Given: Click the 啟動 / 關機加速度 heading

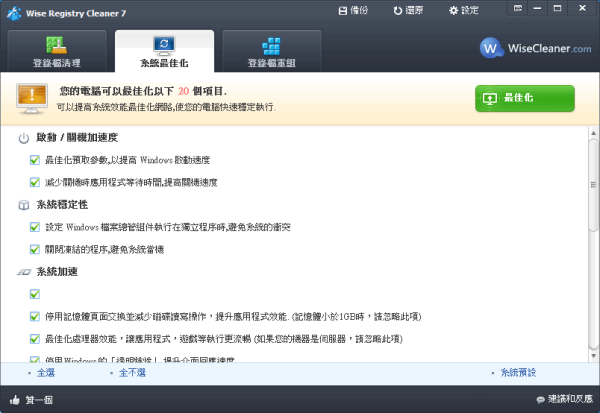Looking at the screenshot, I should (77, 138).
